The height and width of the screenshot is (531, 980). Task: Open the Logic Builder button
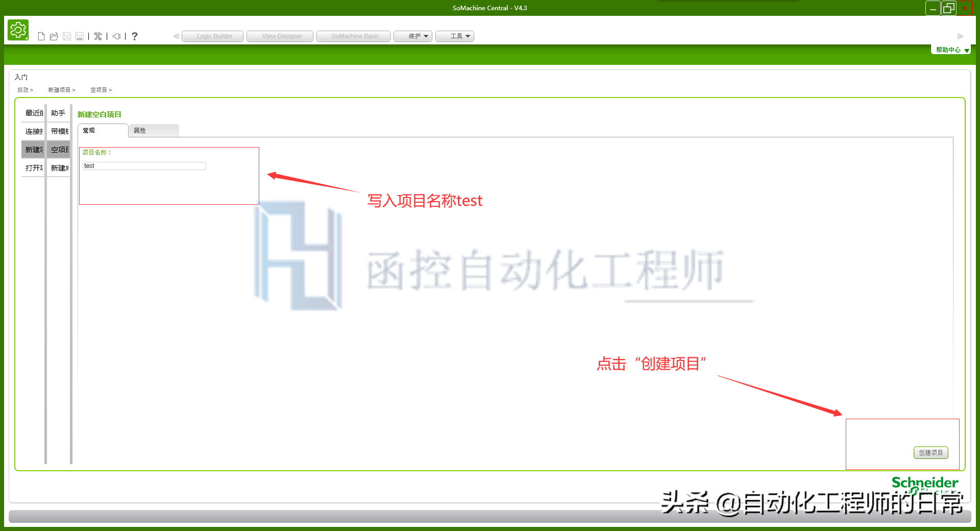213,36
